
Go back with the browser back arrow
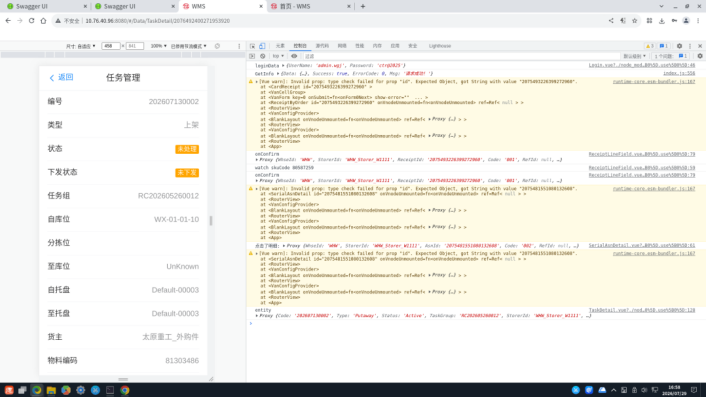point(8,21)
